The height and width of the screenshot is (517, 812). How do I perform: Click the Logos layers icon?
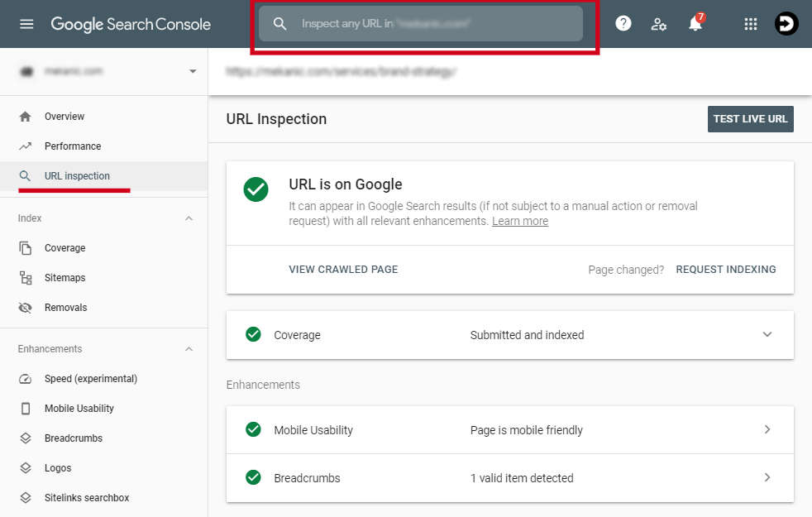tap(26, 468)
